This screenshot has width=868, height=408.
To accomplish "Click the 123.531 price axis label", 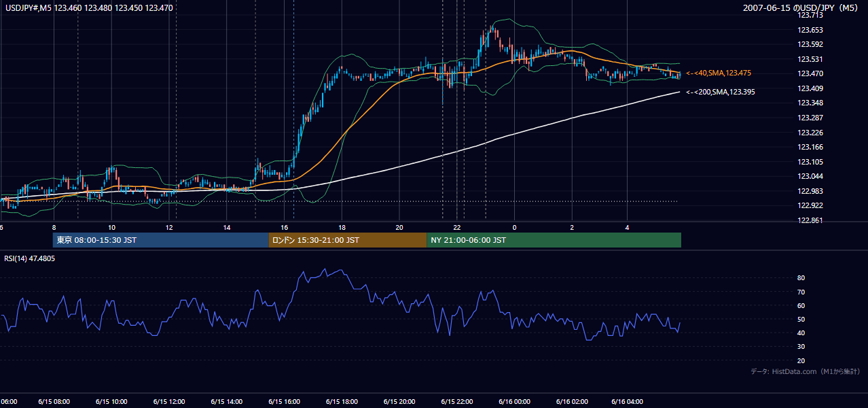I will click(811, 59).
